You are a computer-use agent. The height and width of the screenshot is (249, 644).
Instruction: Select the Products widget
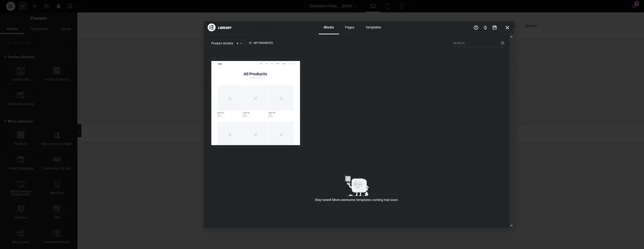21,138
